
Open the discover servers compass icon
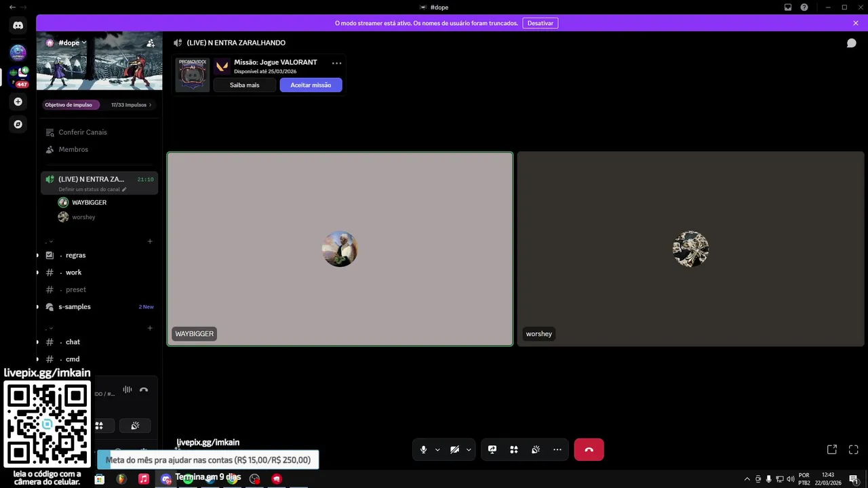[18, 124]
